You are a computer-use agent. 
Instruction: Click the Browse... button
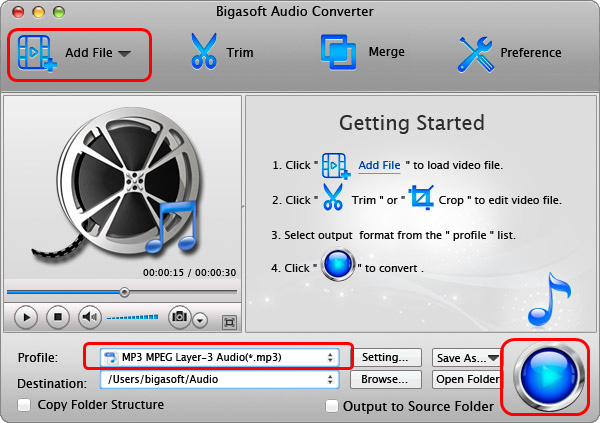point(386,379)
